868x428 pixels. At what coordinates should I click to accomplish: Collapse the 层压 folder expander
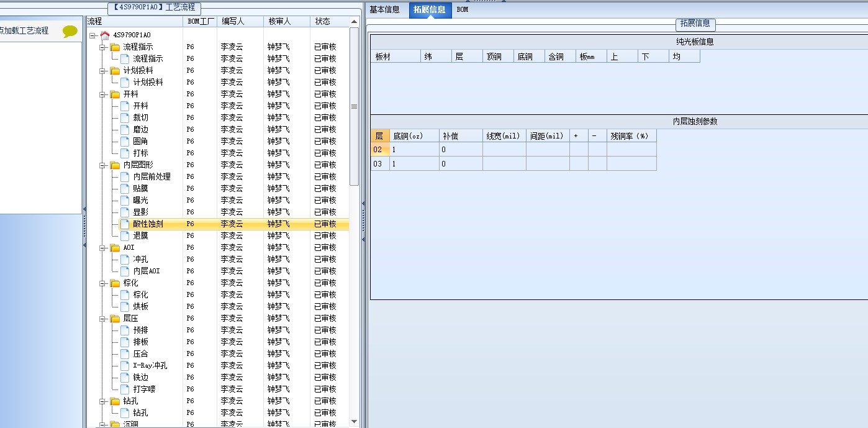coord(102,319)
